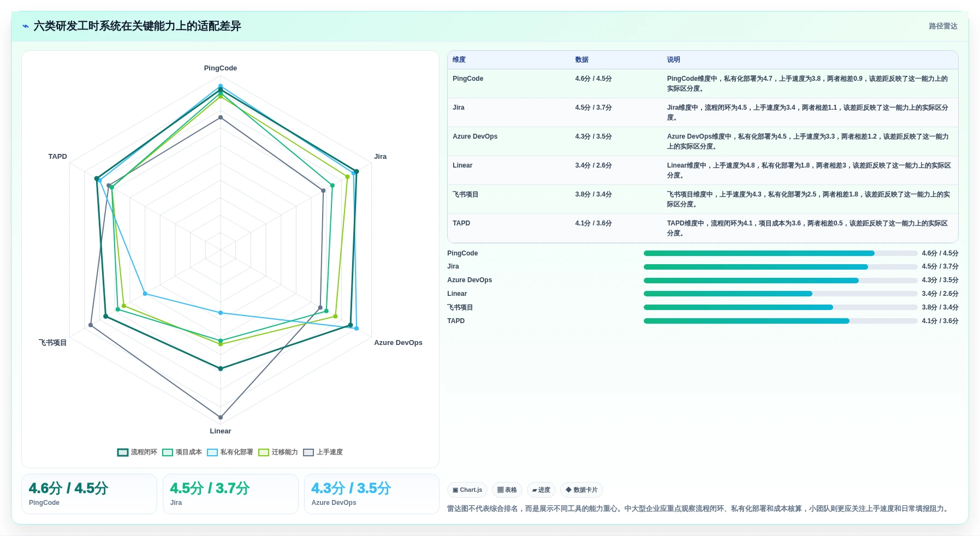980x536 pixels.
Task: Select the Linear table row name
Action: 462,165
